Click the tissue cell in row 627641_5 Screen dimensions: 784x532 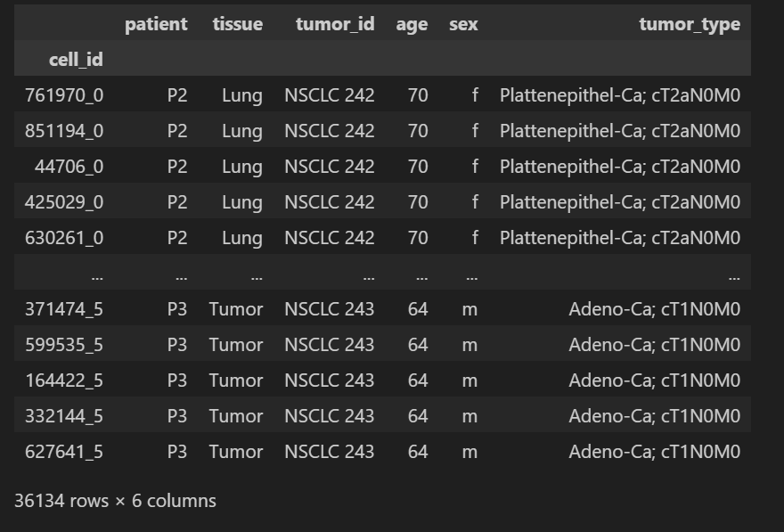(236, 452)
